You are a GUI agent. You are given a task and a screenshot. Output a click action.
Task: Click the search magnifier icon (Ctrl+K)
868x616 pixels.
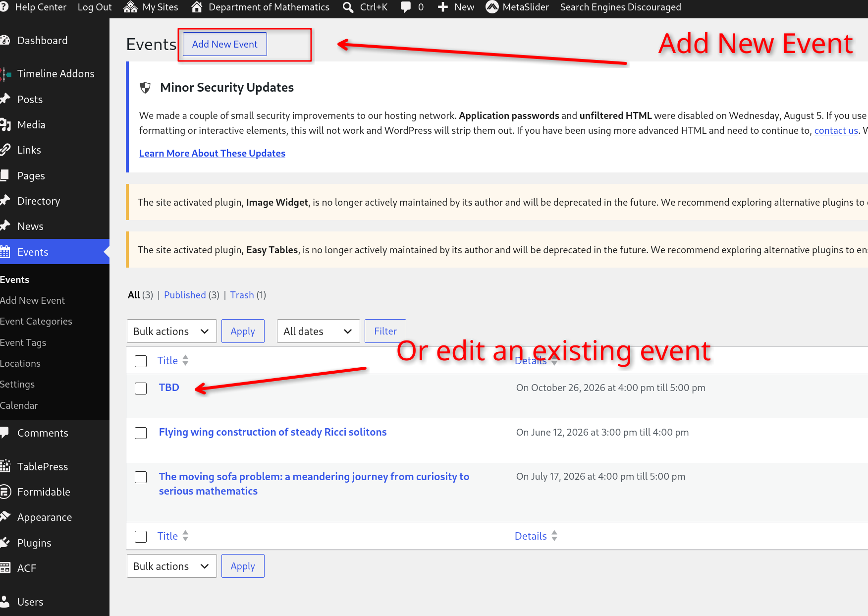click(x=348, y=7)
